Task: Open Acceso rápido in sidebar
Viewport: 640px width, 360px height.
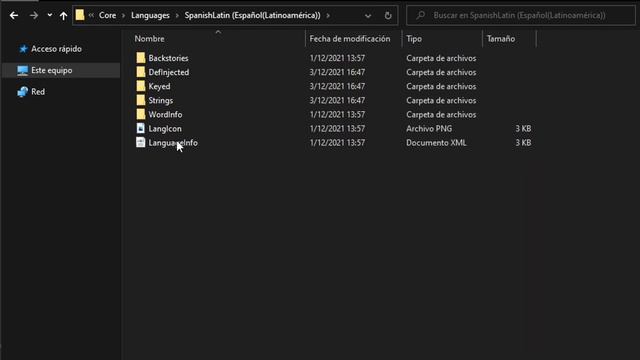Action: pyautogui.click(x=56, y=49)
